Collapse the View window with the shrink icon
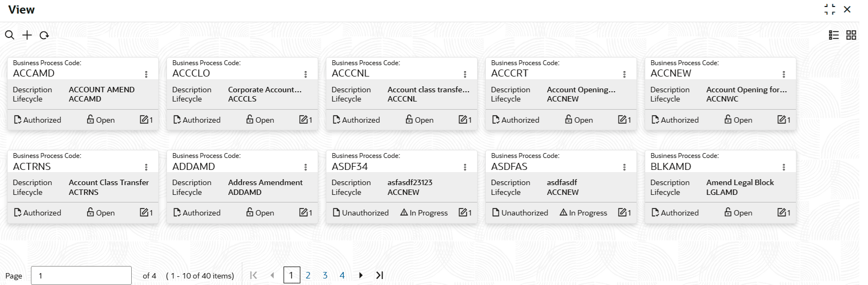The height and width of the screenshot is (285, 868). (830, 9)
